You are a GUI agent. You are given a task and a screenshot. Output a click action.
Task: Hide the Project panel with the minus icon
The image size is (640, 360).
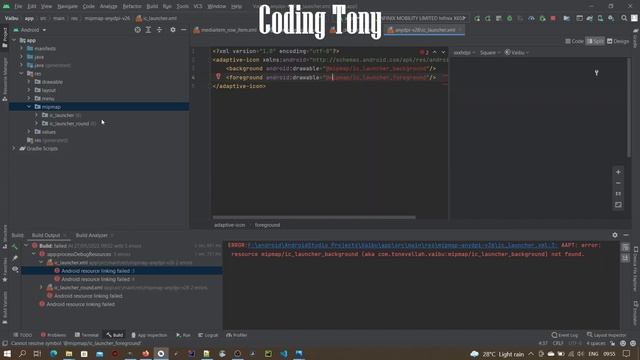(x=183, y=30)
